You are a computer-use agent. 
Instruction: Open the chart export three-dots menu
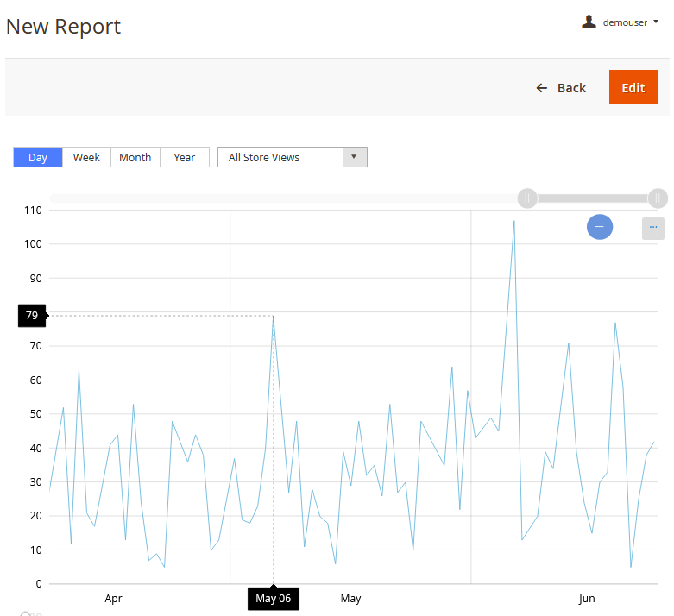coord(652,228)
